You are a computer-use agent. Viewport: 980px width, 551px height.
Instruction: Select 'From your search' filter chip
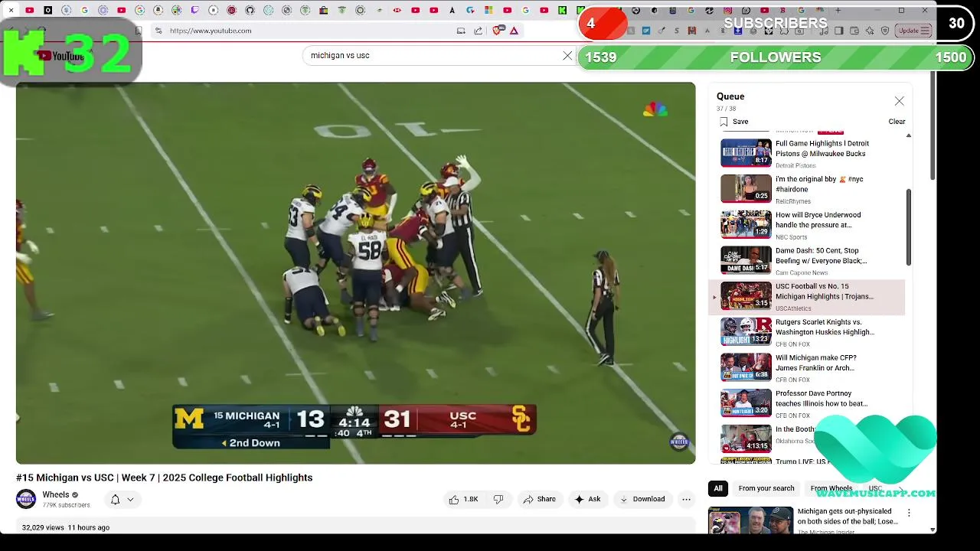[766, 488]
